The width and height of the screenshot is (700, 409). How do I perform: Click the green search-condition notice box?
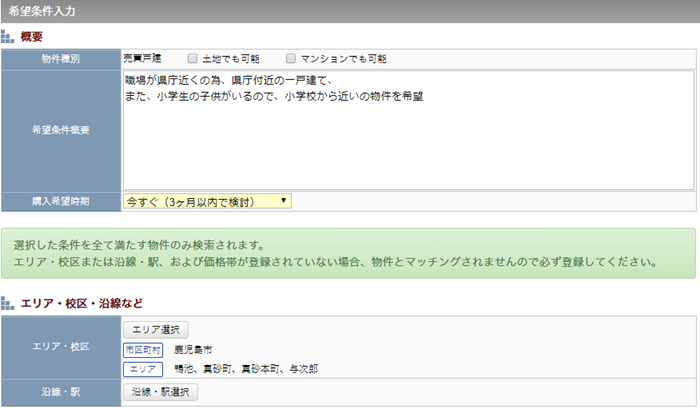pos(350,254)
